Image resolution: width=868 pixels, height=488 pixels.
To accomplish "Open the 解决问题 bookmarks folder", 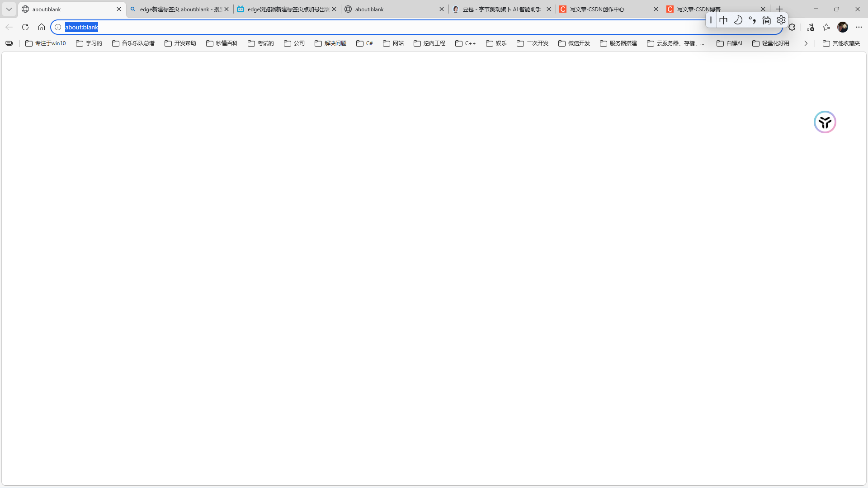I will click(x=330, y=43).
